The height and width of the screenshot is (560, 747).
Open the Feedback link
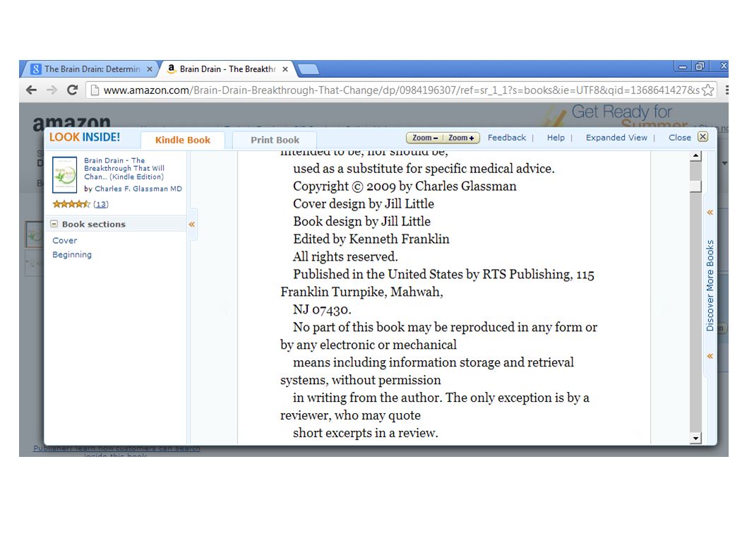coord(507,137)
